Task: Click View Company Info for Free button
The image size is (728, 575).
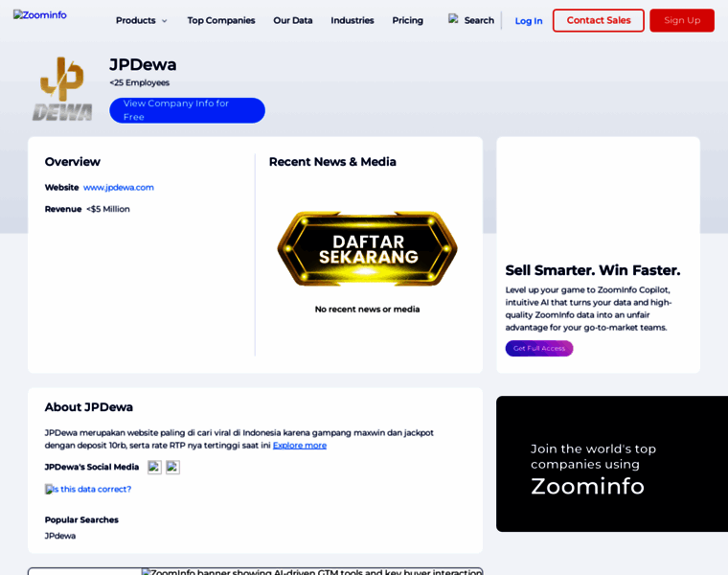Action: [187, 110]
